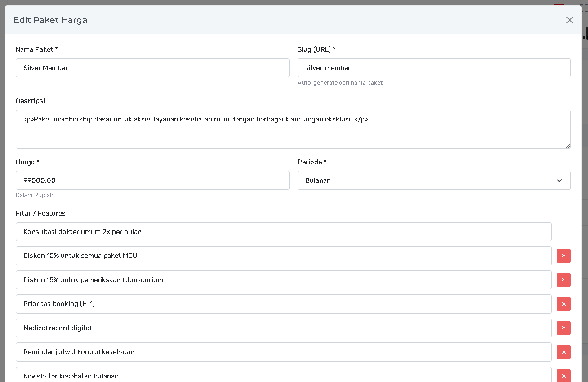Screen dimensions: 588x382
Task: Delete the "Newsletter kesehatan bulanan" feature
Action: pyautogui.click(x=563, y=376)
